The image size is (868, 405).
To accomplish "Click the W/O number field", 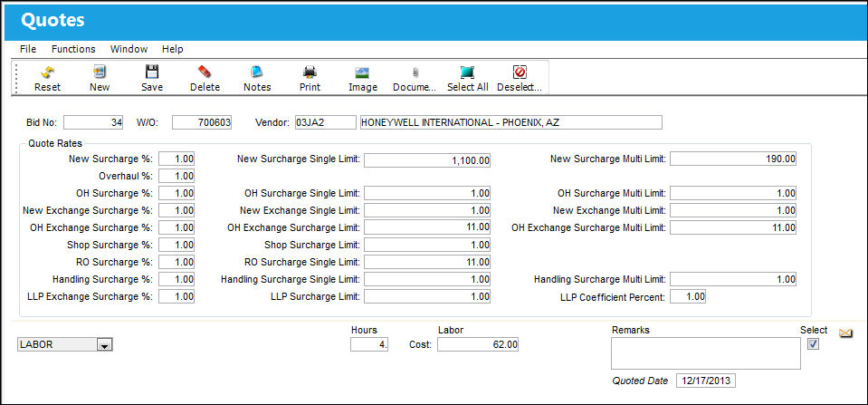I will point(202,122).
